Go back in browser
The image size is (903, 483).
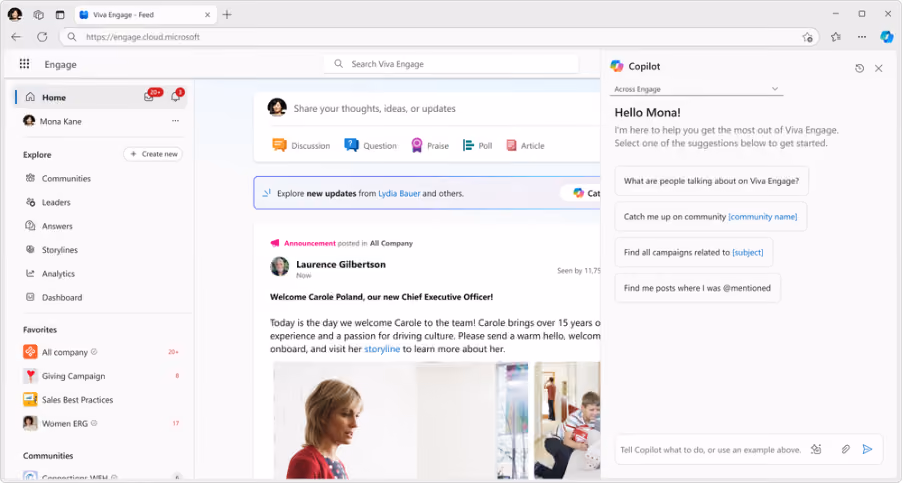tap(16, 37)
